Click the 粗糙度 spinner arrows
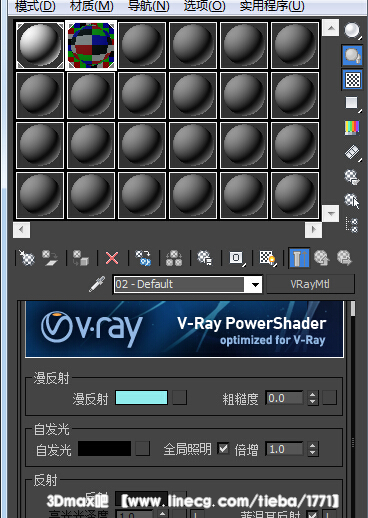368x518 pixels. 312,398
